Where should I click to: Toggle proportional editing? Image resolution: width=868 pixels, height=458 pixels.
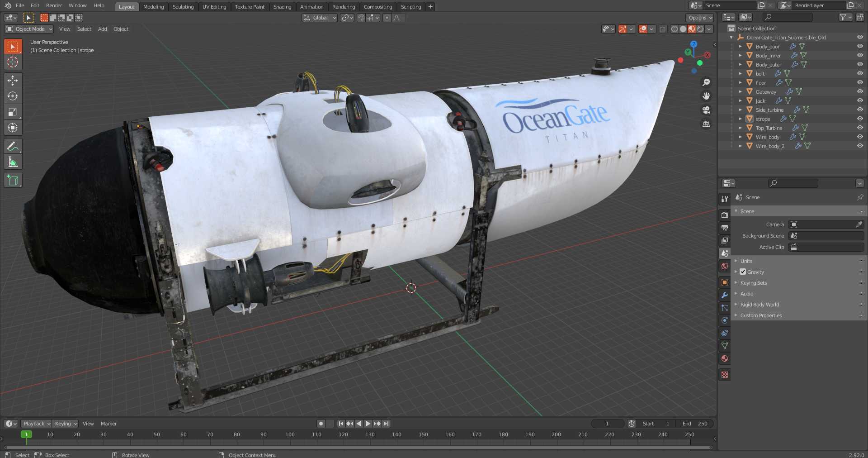click(387, 18)
